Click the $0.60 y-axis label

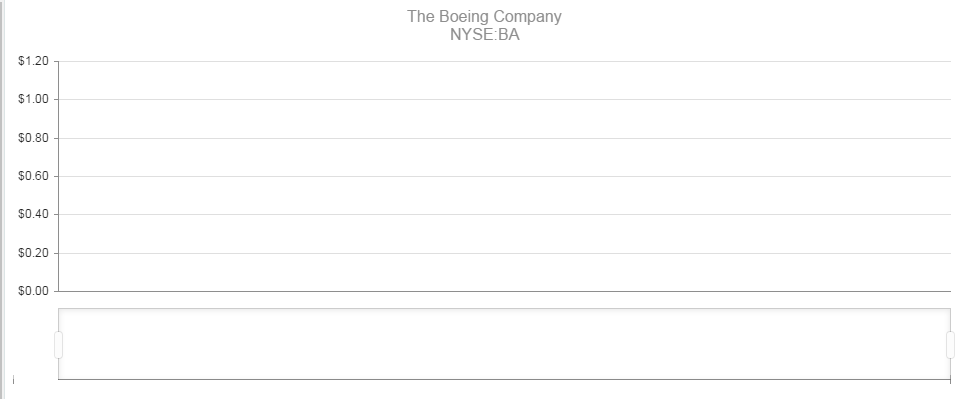coord(33,176)
